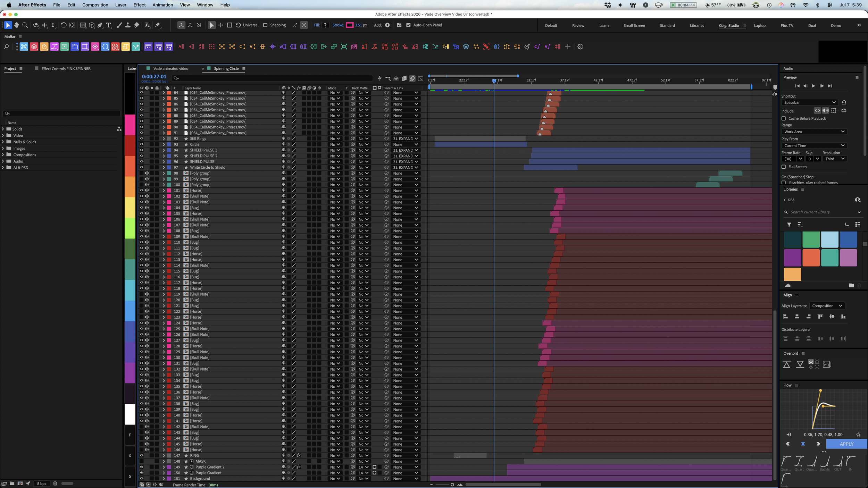
Task: Align layers to left edge
Action: tap(786, 317)
